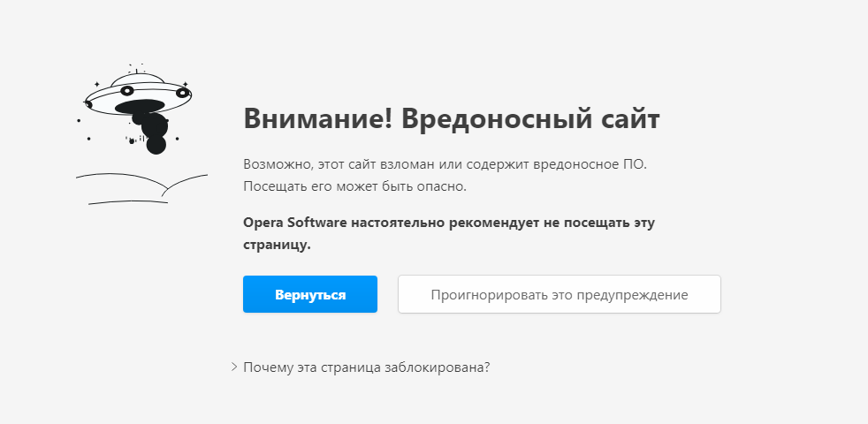Click the bold Opera Software text

coord(294,223)
